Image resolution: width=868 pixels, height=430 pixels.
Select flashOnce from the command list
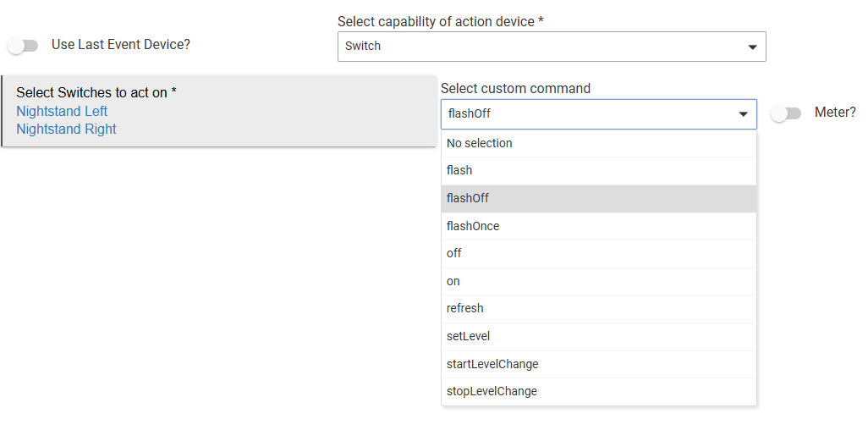coord(473,226)
